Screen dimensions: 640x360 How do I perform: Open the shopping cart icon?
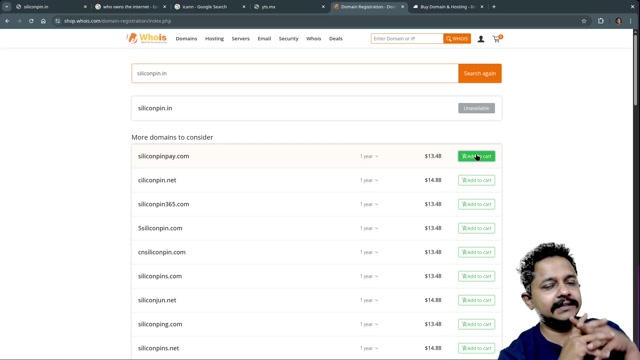(497, 39)
